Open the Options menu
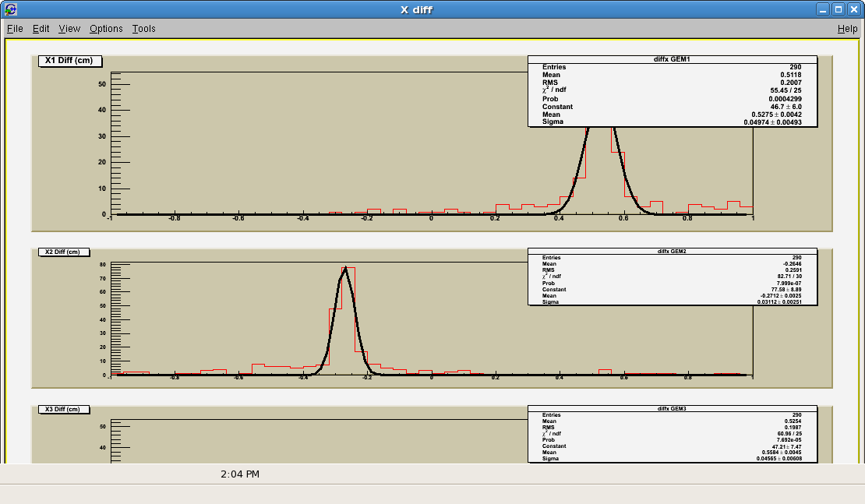Viewport: 865px width, 504px height. point(106,29)
